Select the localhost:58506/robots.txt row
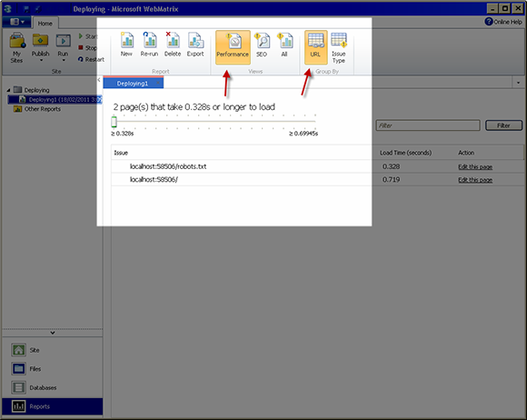Image resolution: width=527 pixels, height=420 pixels. point(317,166)
